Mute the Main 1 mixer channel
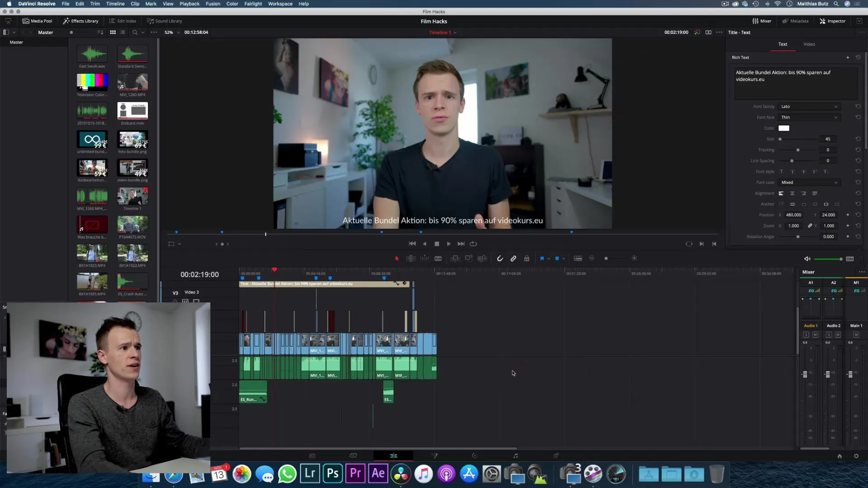The image size is (868, 488). (x=856, y=335)
